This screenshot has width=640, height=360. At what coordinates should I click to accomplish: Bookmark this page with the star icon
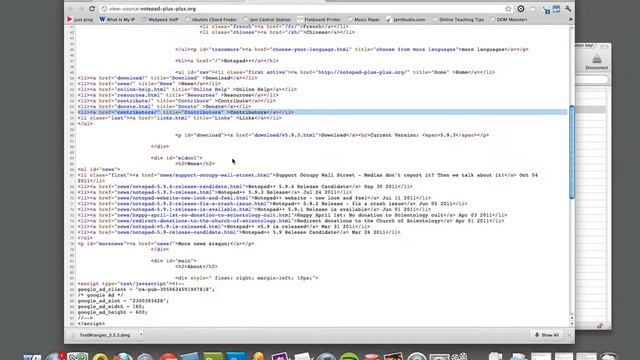coord(508,9)
